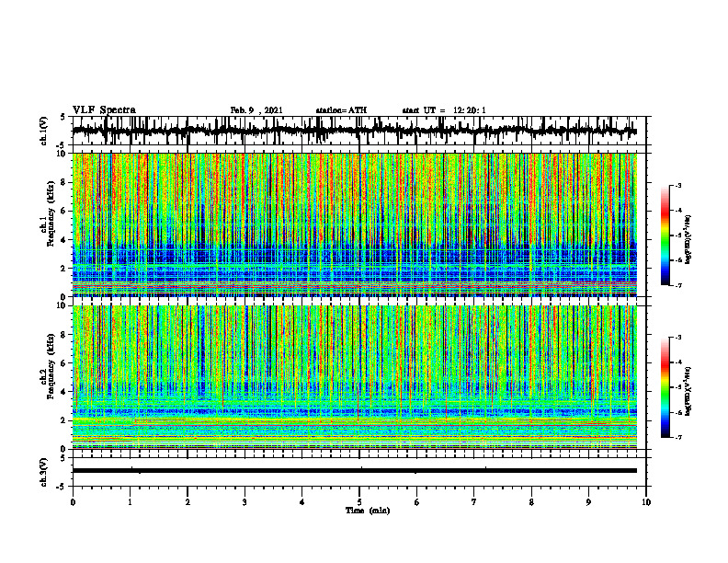Click the time axis tick label "10"

click(646, 502)
